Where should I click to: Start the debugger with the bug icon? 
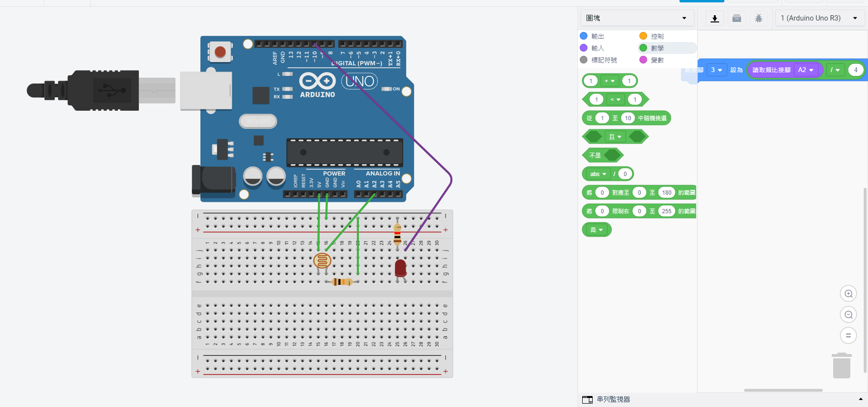tap(758, 19)
